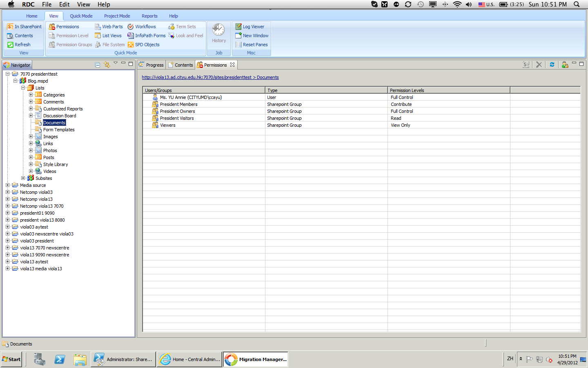Expand the Discussion Board list
Viewport: 588px width, 368px height.
(x=31, y=116)
